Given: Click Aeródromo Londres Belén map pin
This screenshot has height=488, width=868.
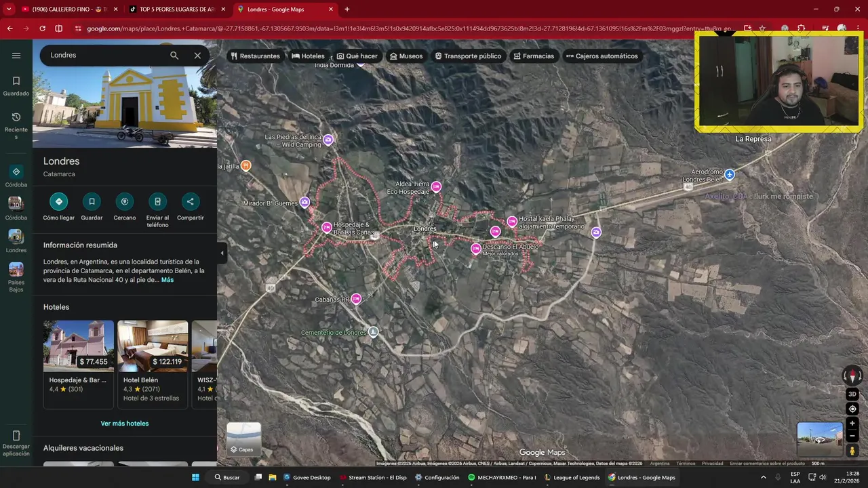Looking at the screenshot, I should (x=729, y=175).
